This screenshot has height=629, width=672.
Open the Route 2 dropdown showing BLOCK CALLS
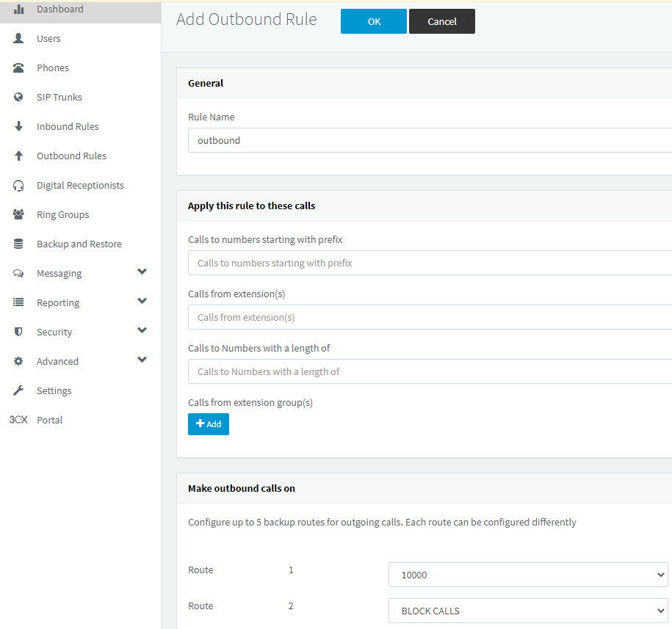click(x=528, y=611)
